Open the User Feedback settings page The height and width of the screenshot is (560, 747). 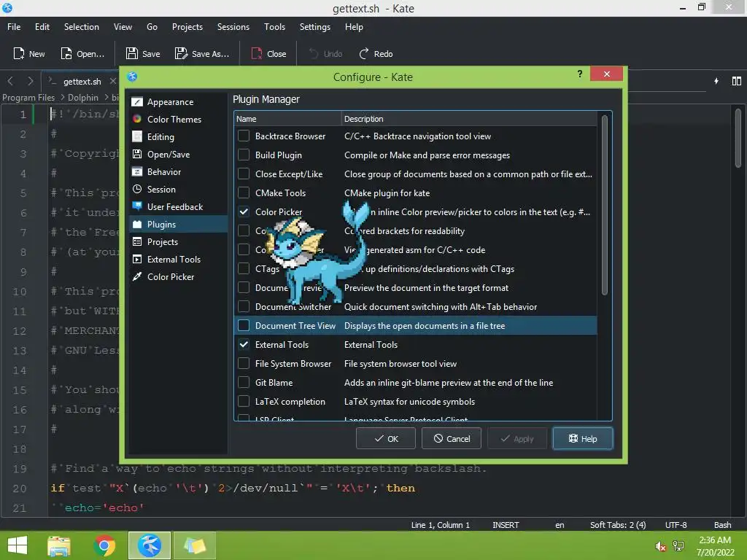point(178,206)
